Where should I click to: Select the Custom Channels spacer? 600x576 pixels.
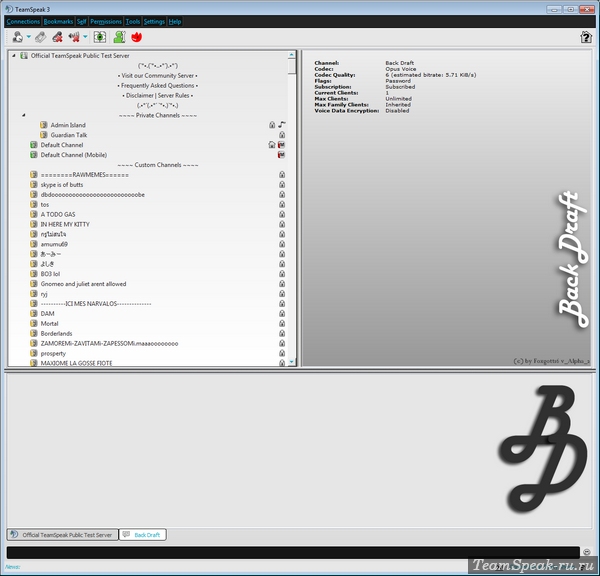click(158, 165)
